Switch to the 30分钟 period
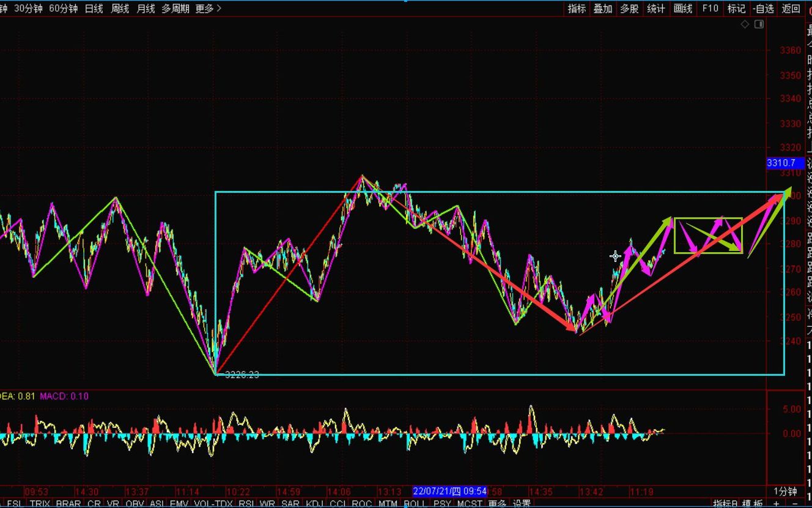 28,9
